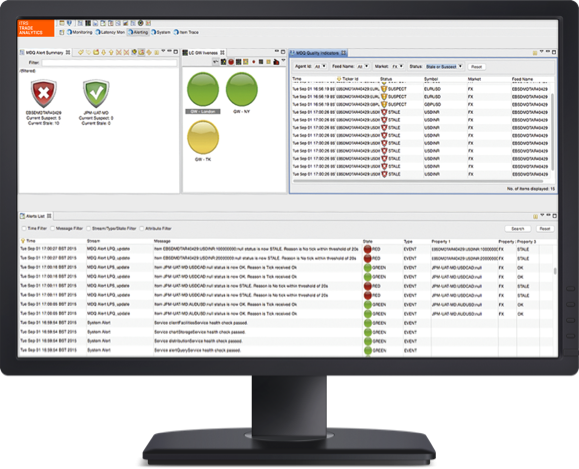The width and height of the screenshot is (579, 469).
Task: Enable the Message Filter checkbox
Action: pyautogui.click(x=52, y=229)
